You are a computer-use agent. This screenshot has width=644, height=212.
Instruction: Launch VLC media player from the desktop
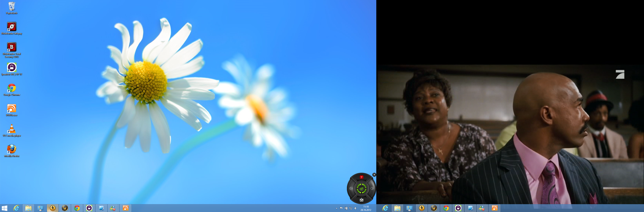(12, 129)
